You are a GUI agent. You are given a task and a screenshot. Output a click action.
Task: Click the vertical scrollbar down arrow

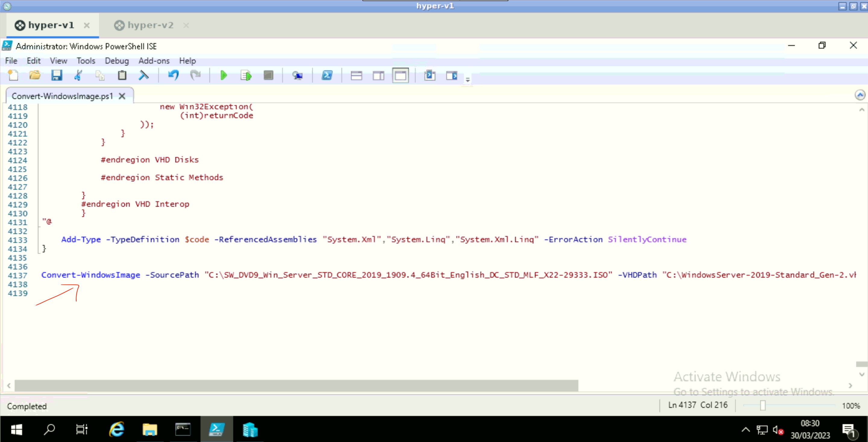(862, 374)
